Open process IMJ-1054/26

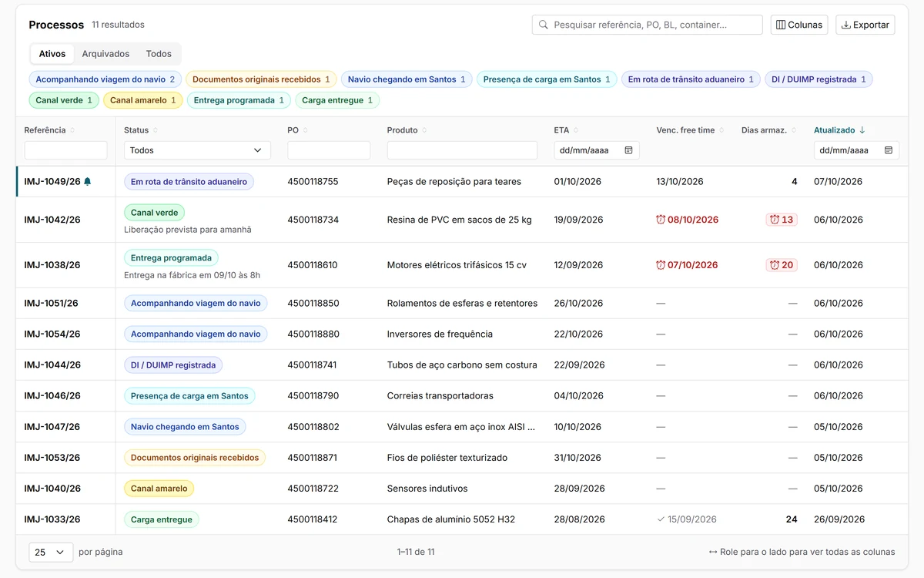point(52,334)
